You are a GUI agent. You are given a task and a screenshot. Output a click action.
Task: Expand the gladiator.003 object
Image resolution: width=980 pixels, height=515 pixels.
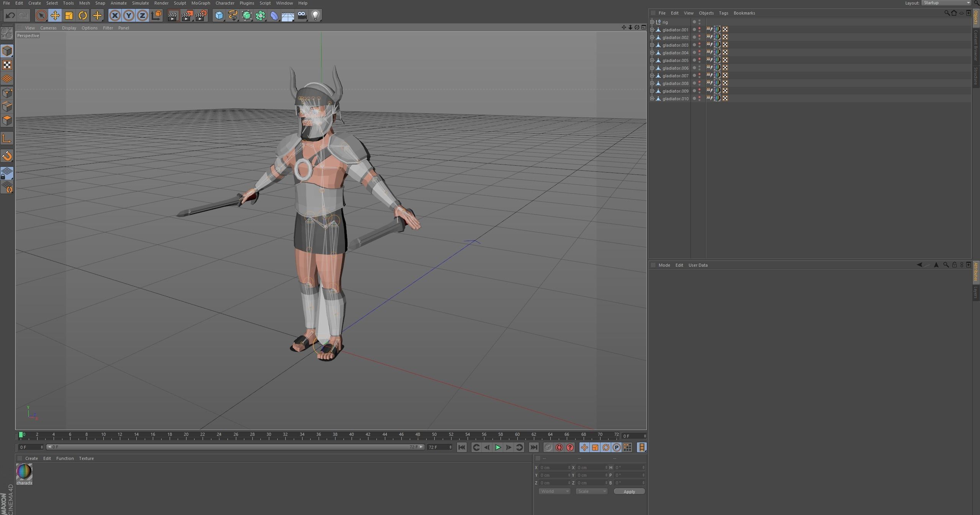coord(652,45)
